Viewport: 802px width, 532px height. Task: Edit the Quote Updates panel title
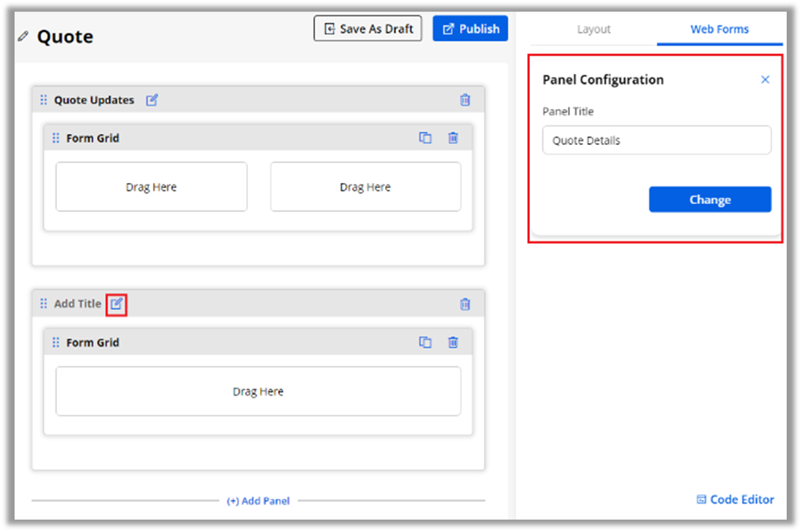tap(152, 101)
